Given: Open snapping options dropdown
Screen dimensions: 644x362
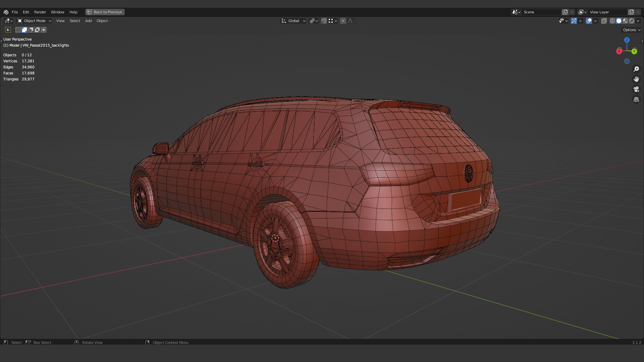Looking at the screenshot, I should click(333, 21).
